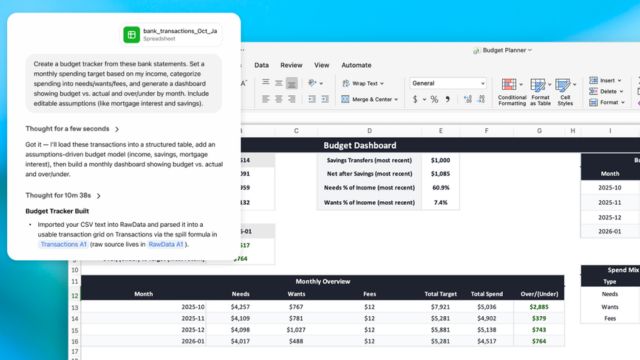
Task: Open the Delete dropdown arrow
Action: tap(621, 92)
